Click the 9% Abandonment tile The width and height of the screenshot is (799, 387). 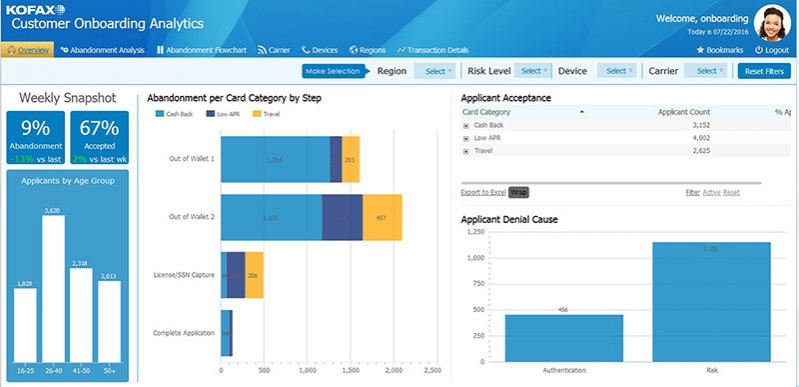pos(36,138)
